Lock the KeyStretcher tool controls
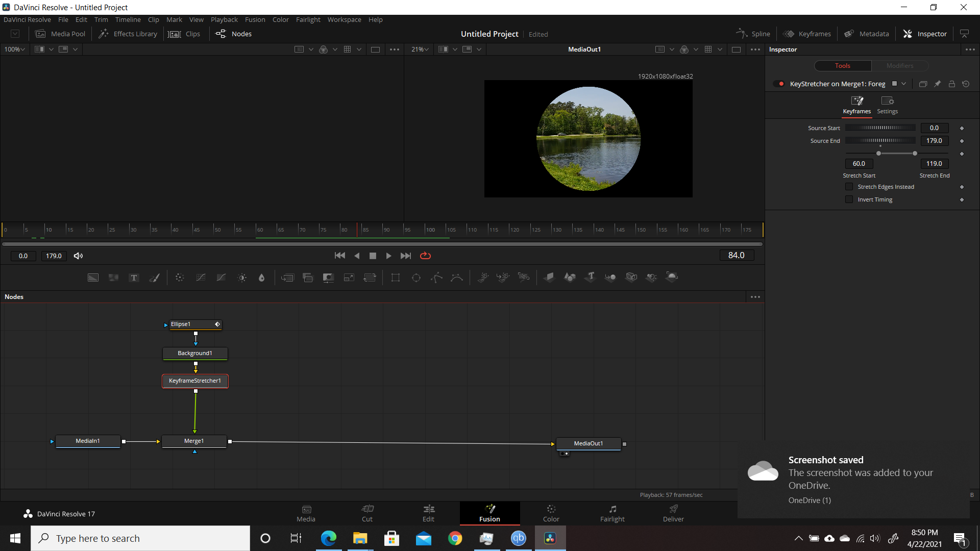The height and width of the screenshot is (551, 980). [951, 84]
